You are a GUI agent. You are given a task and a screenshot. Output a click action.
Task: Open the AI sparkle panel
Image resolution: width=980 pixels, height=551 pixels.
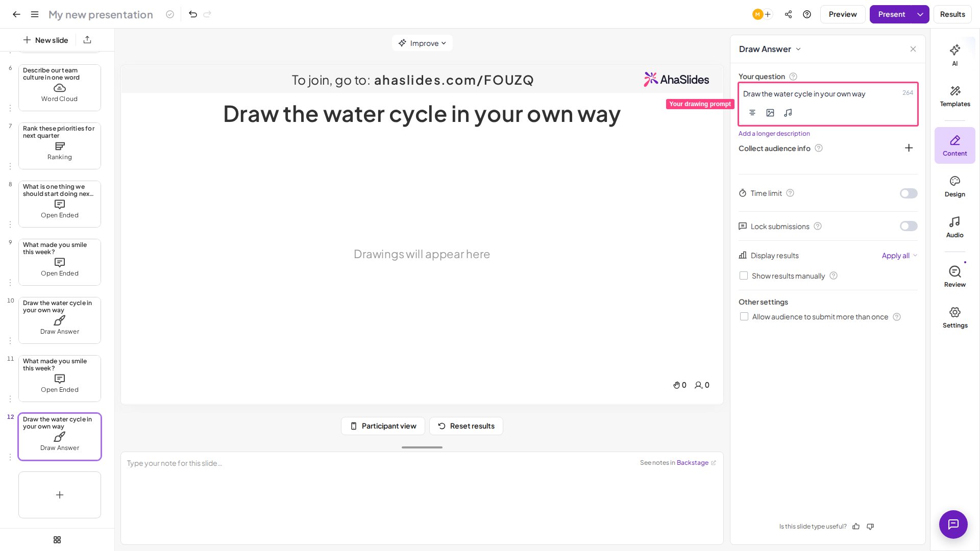pos(955,55)
